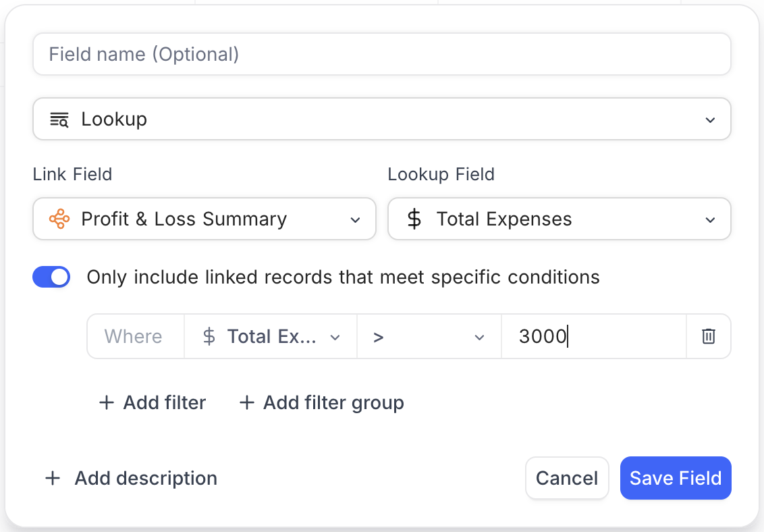Disable the linked records conditions toggle

[x=51, y=277]
